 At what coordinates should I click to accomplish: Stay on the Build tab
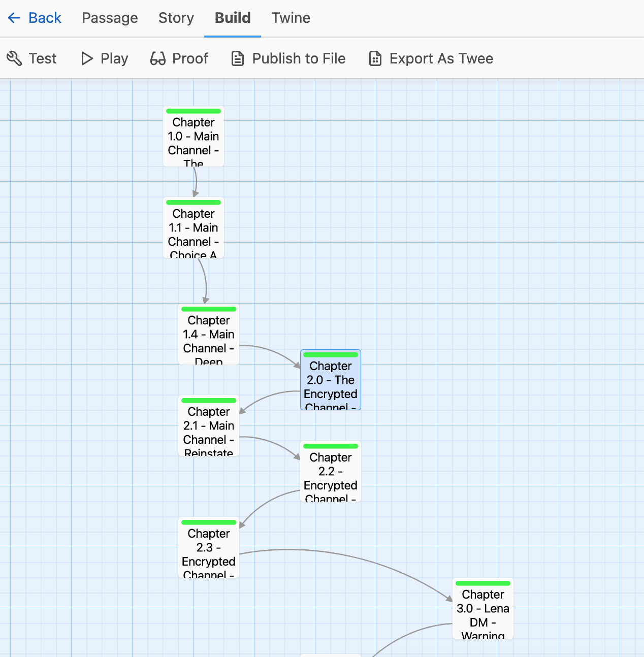click(x=232, y=18)
